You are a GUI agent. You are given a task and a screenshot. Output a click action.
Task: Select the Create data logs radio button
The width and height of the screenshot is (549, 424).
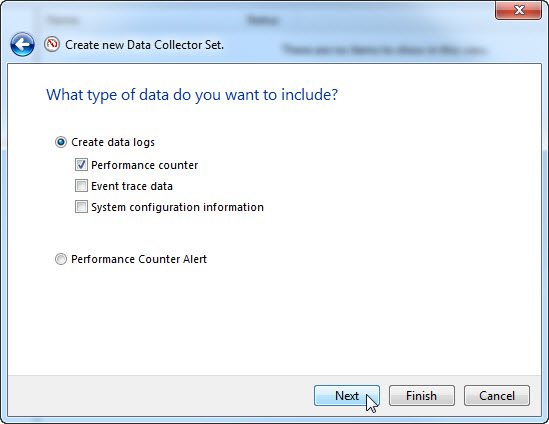[x=61, y=142]
